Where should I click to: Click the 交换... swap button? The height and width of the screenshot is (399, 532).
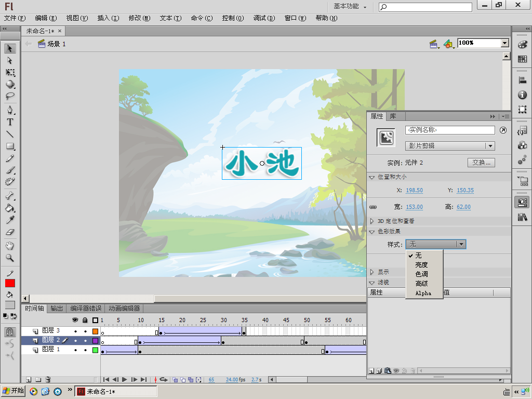(x=481, y=163)
